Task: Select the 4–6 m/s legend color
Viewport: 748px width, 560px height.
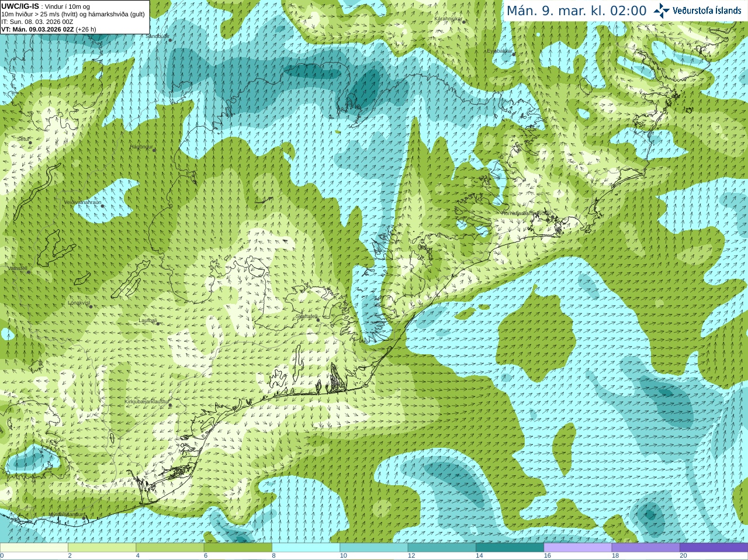Action: [x=169, y=548]
